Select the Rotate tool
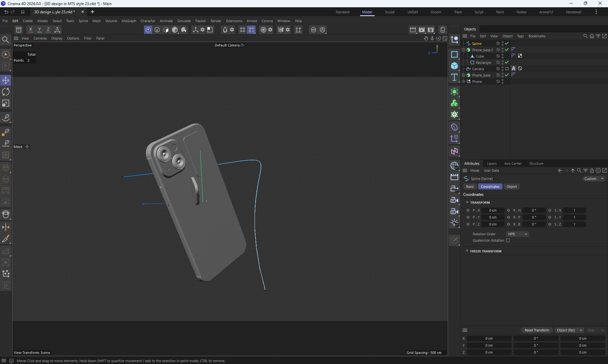This screenshot has width=608, height=364. coord(6,92)
